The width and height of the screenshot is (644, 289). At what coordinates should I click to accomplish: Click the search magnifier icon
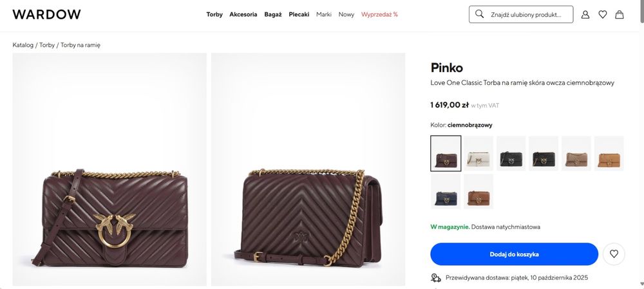(x=479, y=14)
